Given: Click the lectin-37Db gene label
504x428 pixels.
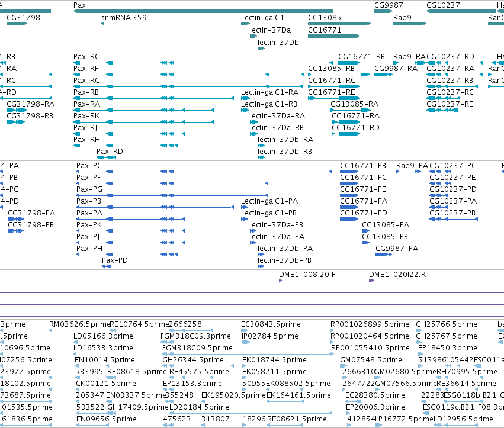Looking at the screenshot, I should pos(278,43).
